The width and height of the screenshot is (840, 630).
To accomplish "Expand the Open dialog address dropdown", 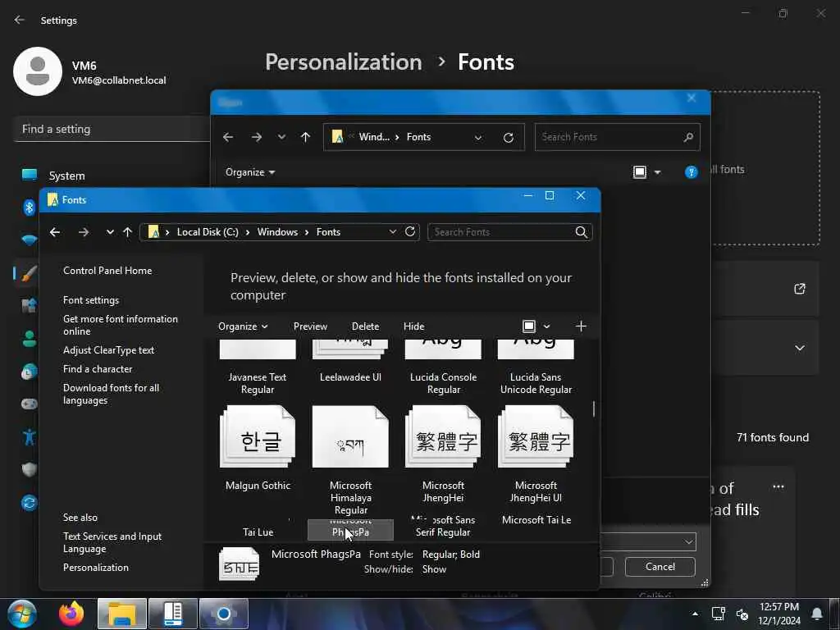I will click(478, 138).
